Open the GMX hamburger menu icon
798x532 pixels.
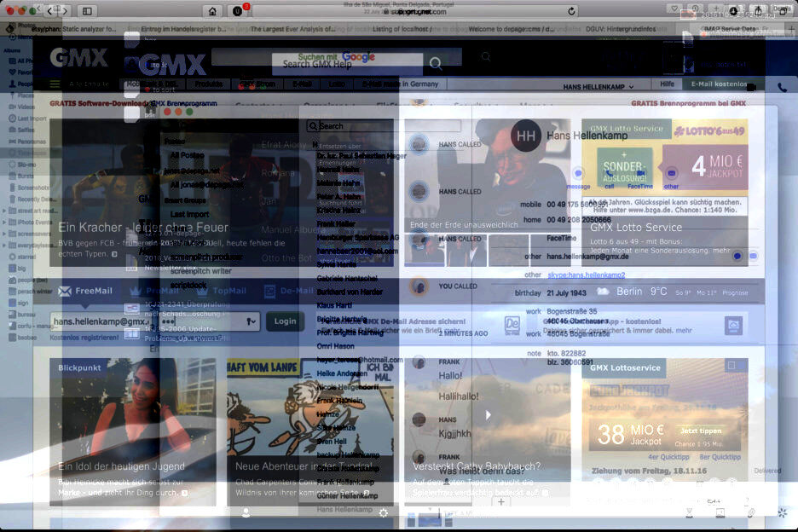click(x=55, y=84)
